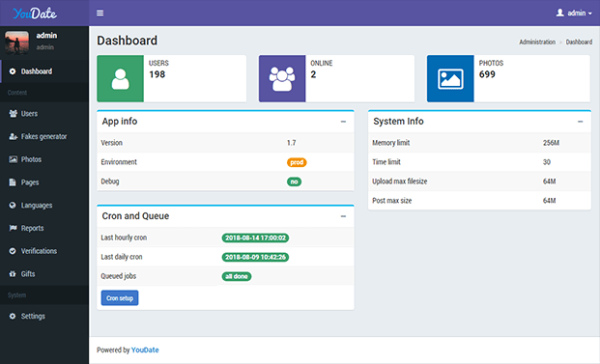Click the Settings gear icon in sidebar
The width and height of the screenshot is (600, 364).
pos(13,316)
